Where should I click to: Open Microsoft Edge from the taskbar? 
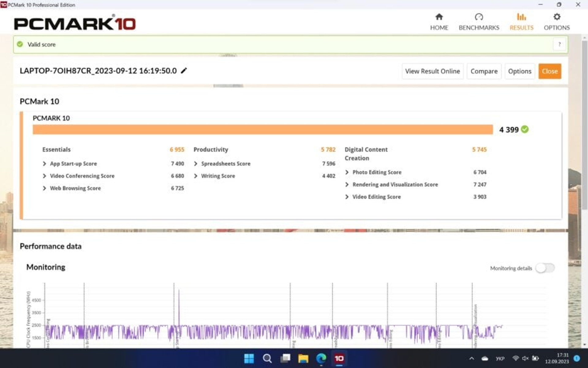pyautogui.click(x=321, y=358)
